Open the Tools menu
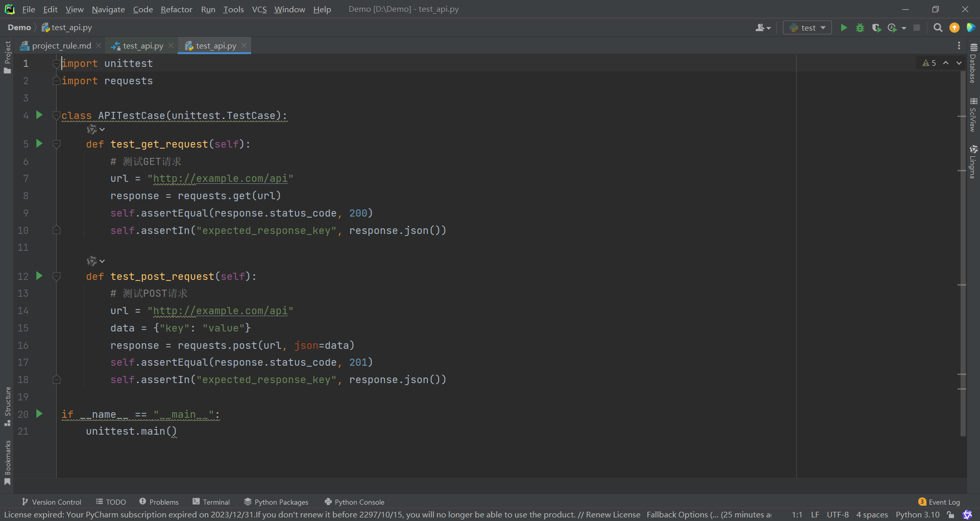Viewport: 980px width, 521px height. (233, 9)
